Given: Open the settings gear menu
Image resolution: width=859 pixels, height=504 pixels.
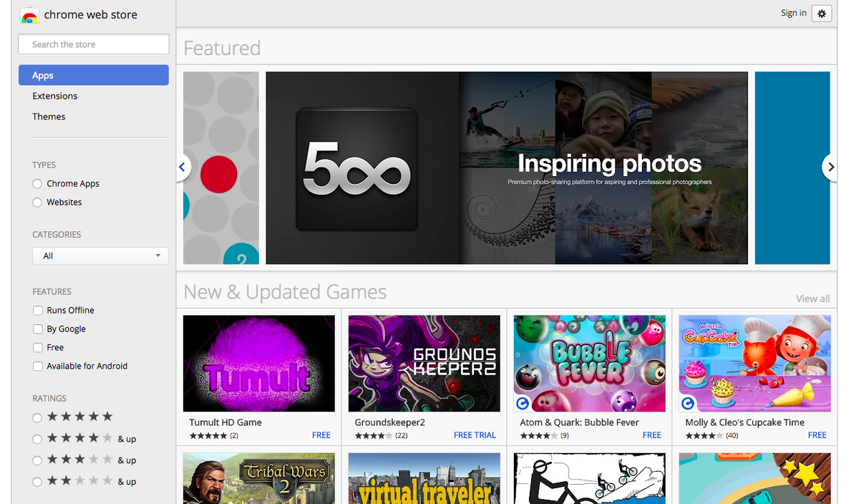Looking at the screenshot, I should coord(822,13).
